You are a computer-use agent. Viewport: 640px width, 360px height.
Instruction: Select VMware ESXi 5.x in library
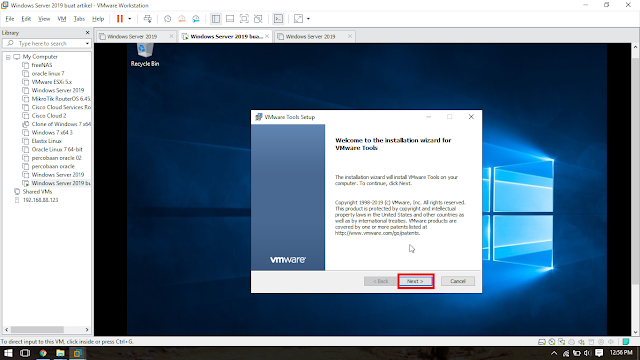click(51, 82)
